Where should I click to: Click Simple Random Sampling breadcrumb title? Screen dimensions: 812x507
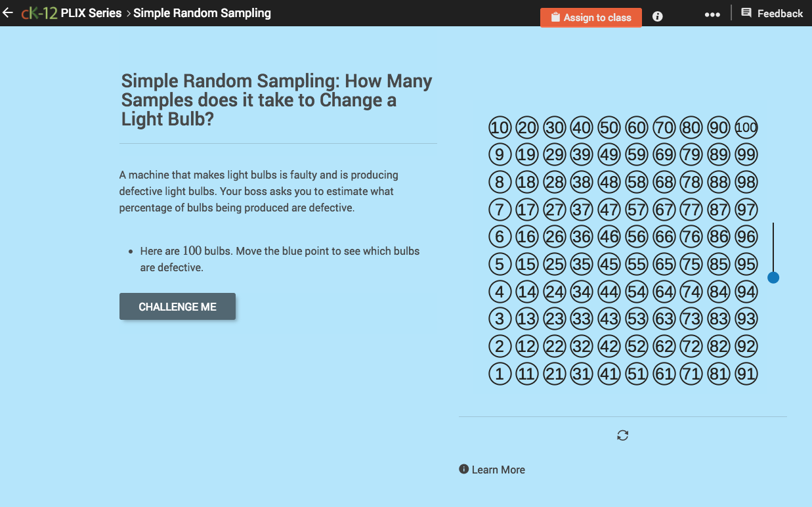pyautogui.click(x=202, y=12)
